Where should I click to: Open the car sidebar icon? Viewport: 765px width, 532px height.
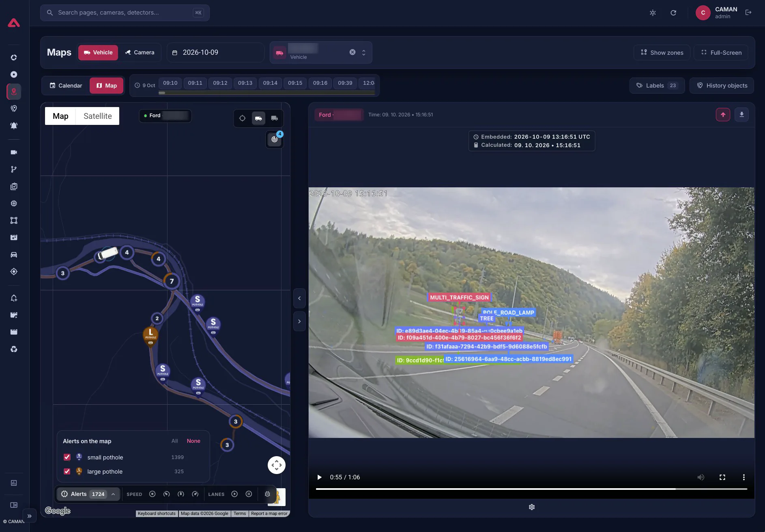click(x=14, y=255)
